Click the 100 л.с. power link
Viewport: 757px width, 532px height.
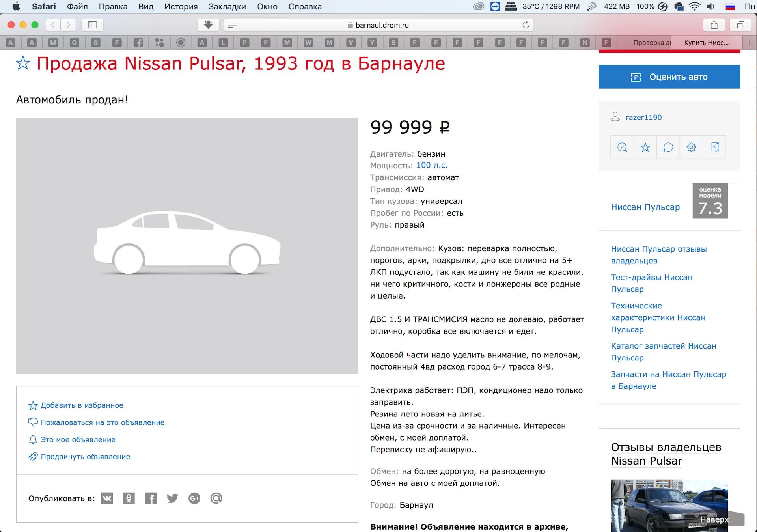[432, 165]
